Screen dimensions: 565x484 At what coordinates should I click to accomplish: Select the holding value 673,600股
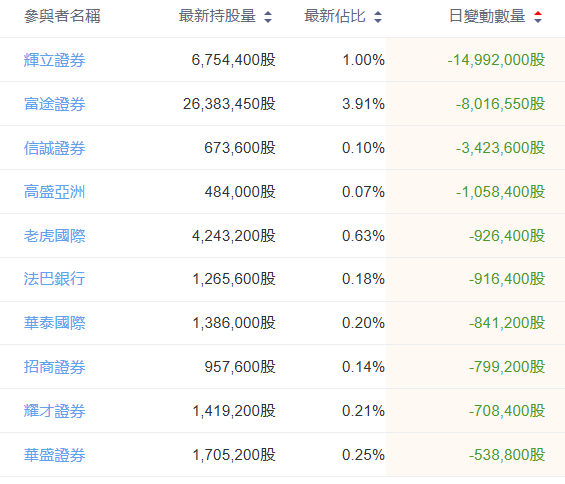tap(240, 148)
